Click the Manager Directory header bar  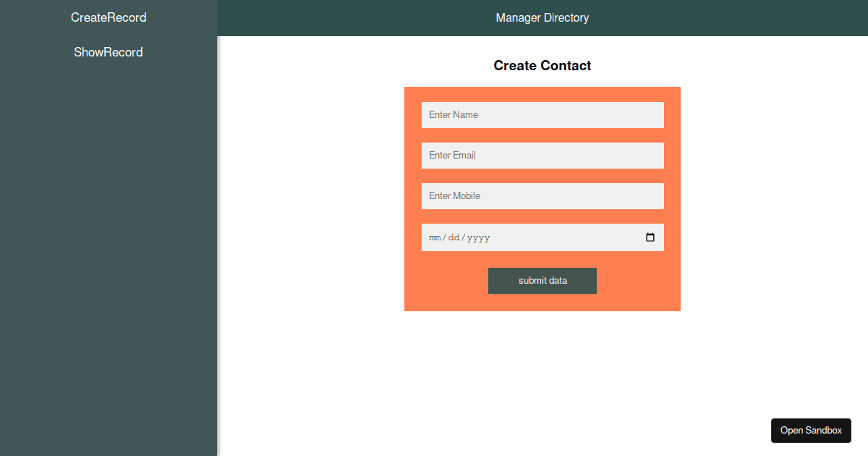coord(542,17)
